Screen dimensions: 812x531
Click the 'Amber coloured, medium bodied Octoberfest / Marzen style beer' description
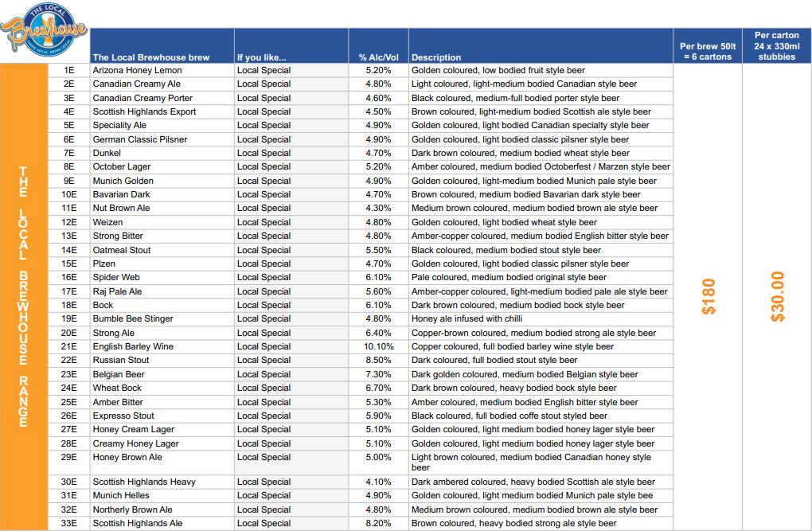click(x=541, y=167)
